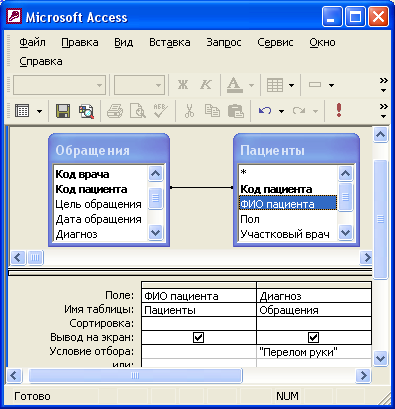Click down arrow in Пациенты field list
395x409 pixels.
click(345, 232)
